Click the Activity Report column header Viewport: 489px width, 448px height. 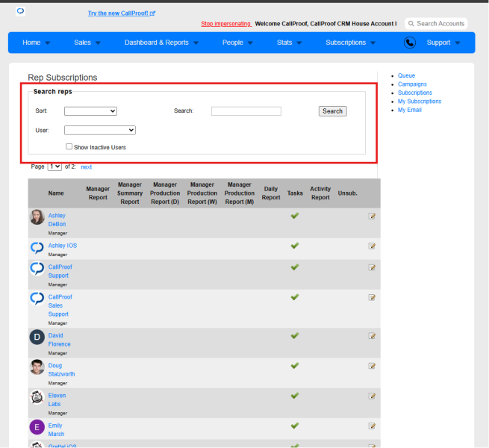pos(320,193)
